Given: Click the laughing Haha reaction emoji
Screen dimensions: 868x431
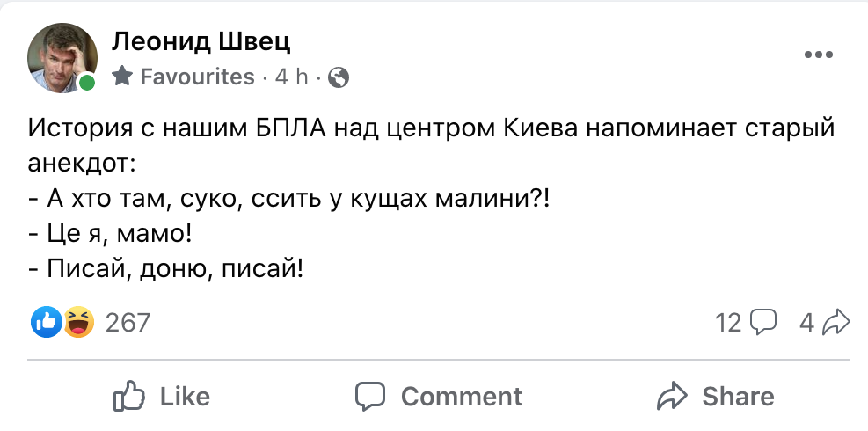Looking at the screenshot, I should click(x=79, y=323).
